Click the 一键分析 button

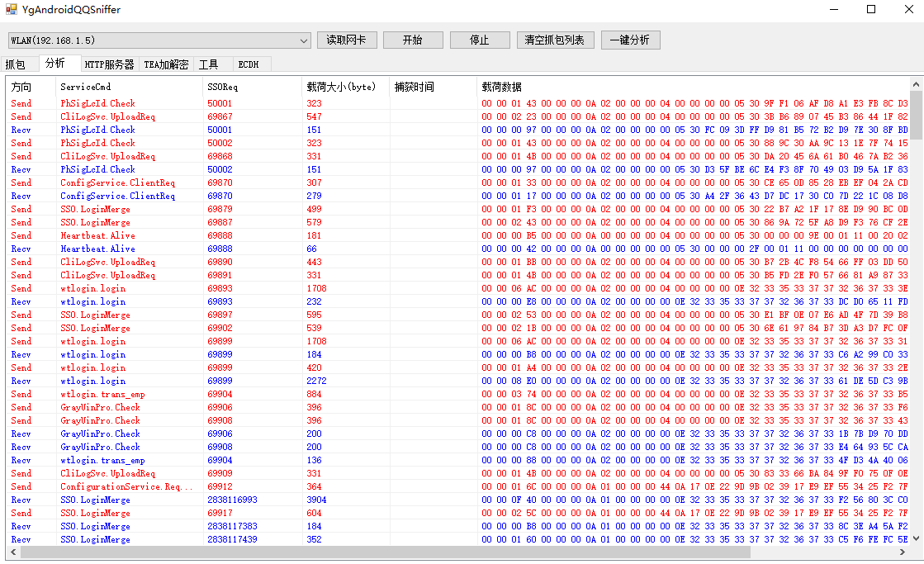(x=630, y=40)
